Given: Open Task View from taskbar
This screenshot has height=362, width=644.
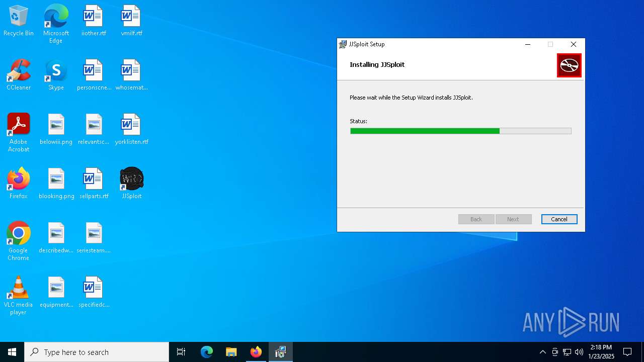Looking at the screenshot, I should (181, 352).
